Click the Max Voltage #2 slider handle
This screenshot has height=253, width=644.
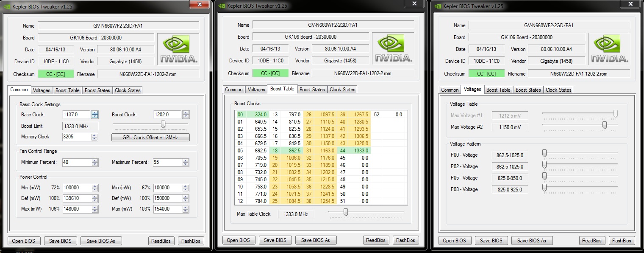604,125
